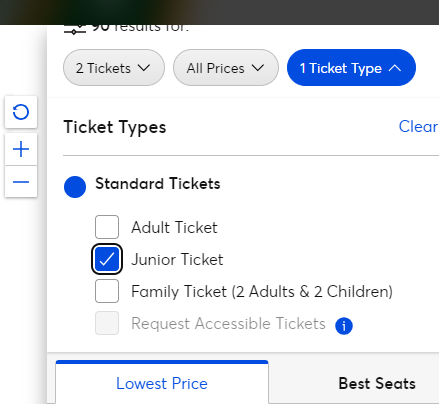Click the Ticket Types heading
This screenshot has width=439, height=404.
click(115, 127)
